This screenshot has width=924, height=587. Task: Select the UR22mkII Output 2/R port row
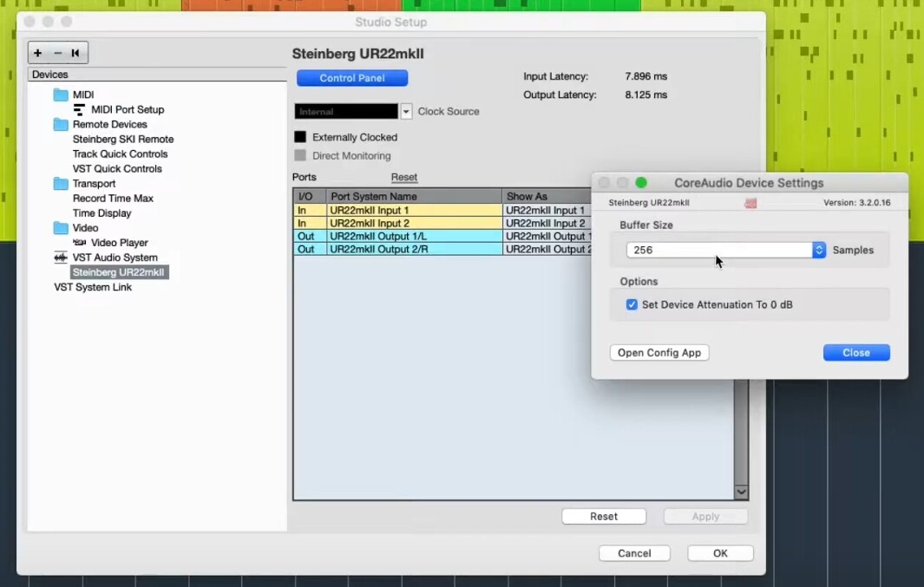pyautogui.click(x=442, y=249)
